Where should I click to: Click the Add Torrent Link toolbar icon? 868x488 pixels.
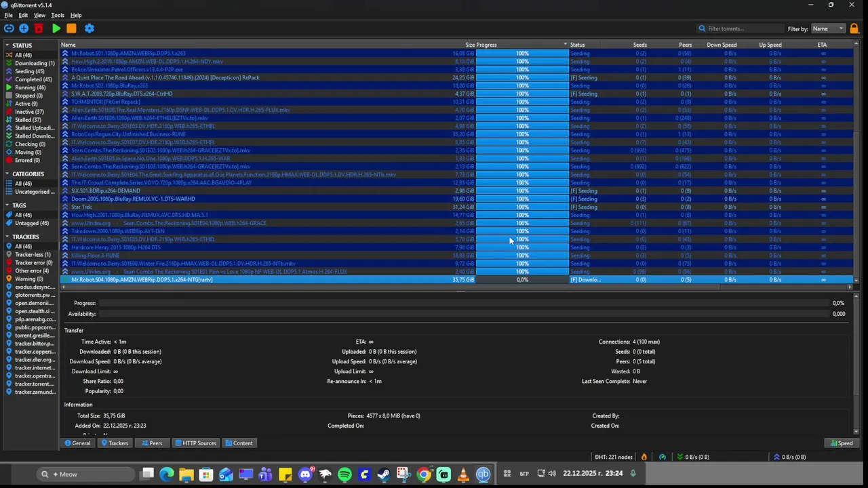pos(9,28)
